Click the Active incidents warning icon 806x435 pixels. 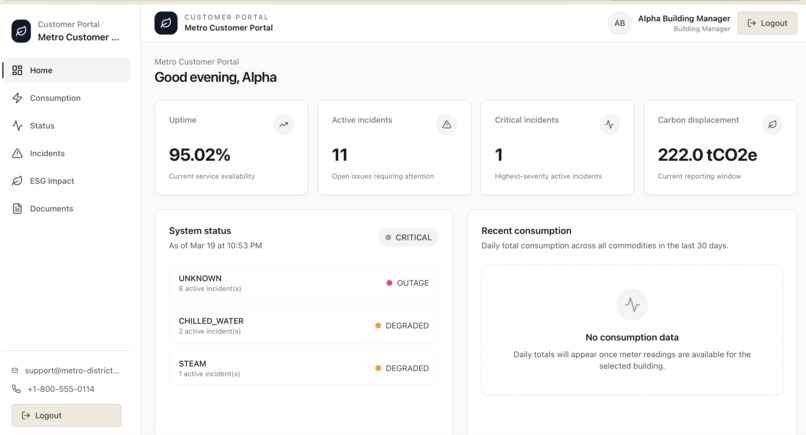coord(446,124)
